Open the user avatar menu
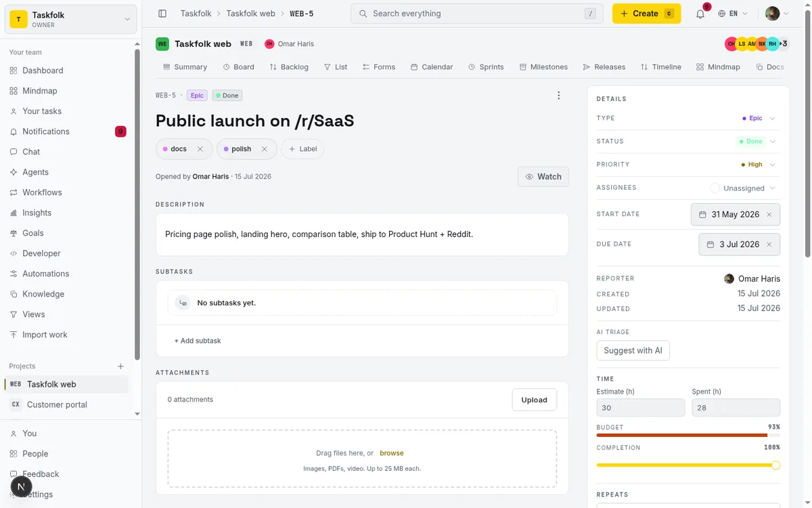The image size is (812, 508). tap(777, 14)
